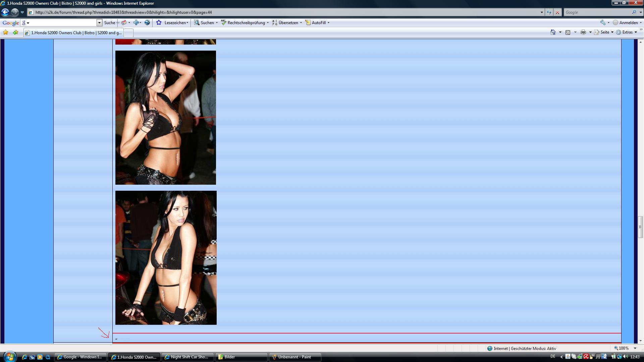Click the RSS feeds icon

[x=568, y=32]
